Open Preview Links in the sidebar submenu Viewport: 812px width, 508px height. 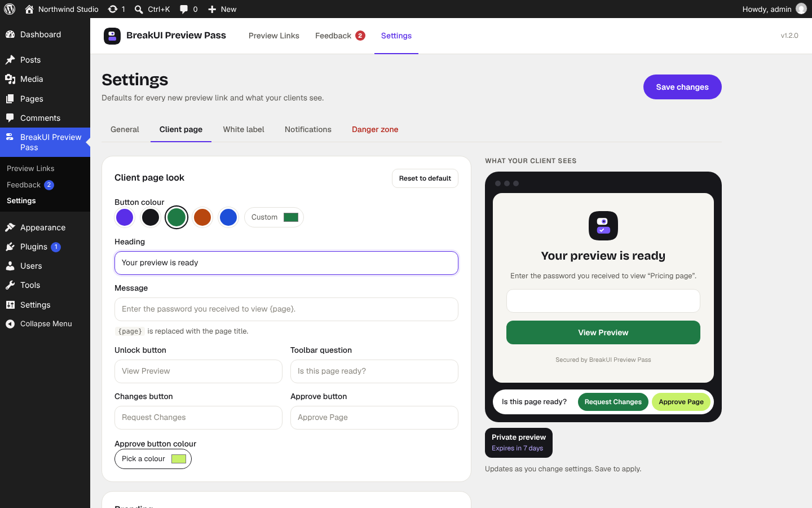click(30, 168)
